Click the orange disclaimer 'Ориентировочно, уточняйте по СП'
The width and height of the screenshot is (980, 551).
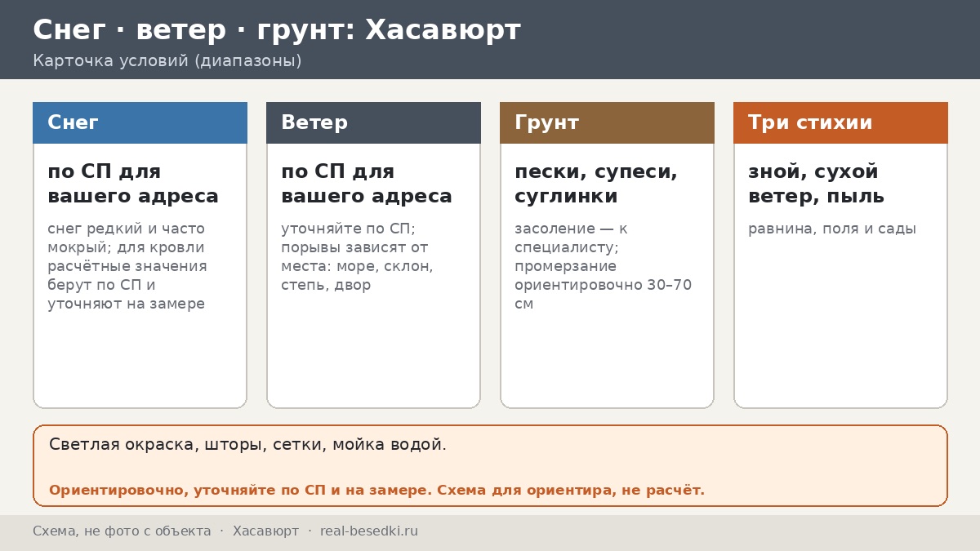[376, 491]
